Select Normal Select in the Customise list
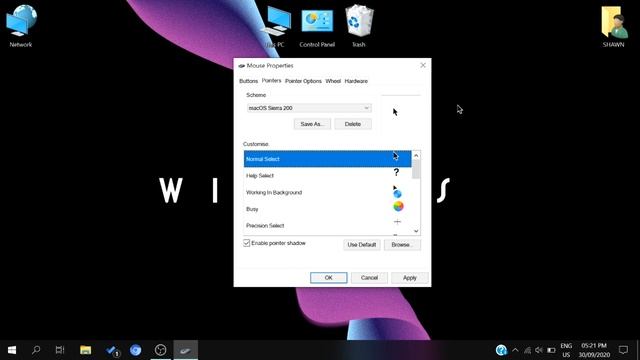The width and height of the screenshot is (640, 360). point(327,159)
